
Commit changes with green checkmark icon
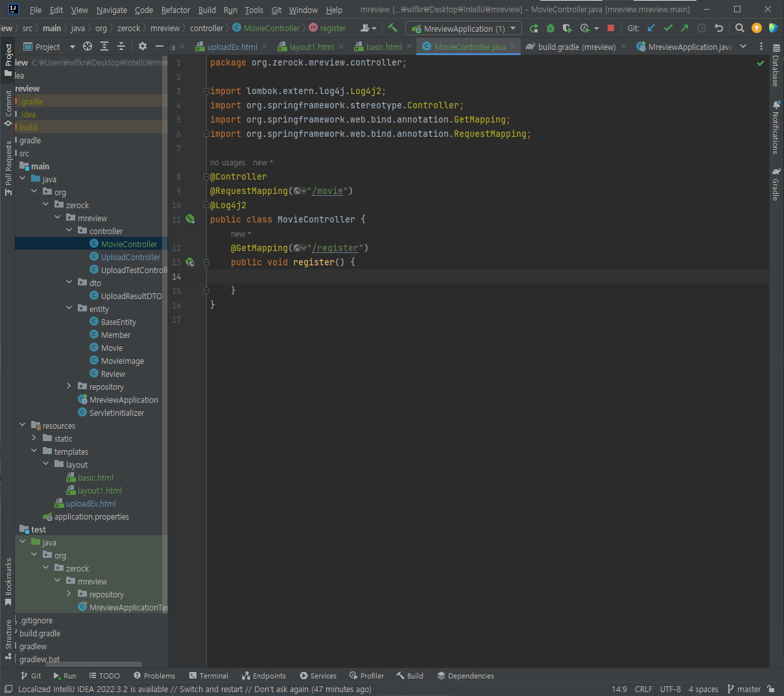(668, 28)
